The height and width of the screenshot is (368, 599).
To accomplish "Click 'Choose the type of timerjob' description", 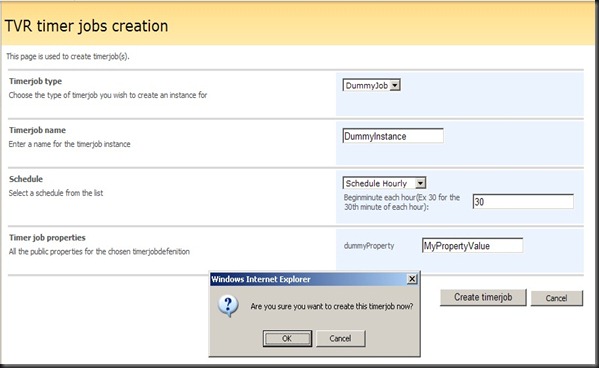I will point(108,95).
